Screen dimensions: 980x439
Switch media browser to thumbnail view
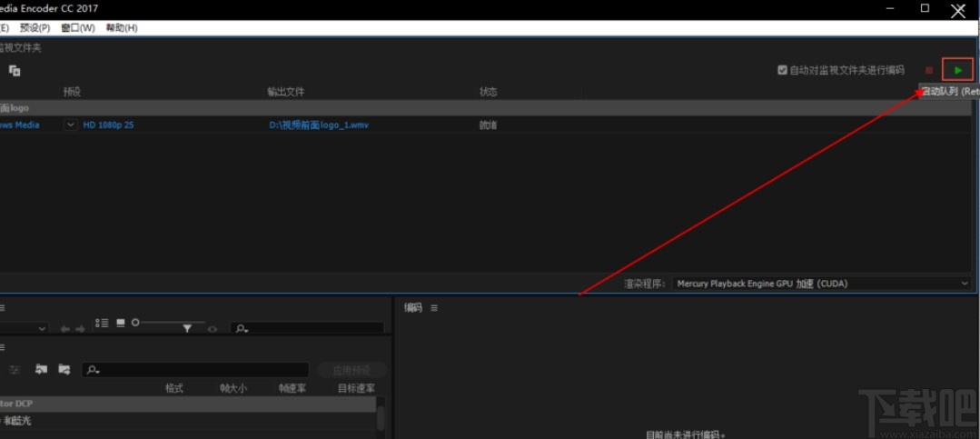point(120,323)
